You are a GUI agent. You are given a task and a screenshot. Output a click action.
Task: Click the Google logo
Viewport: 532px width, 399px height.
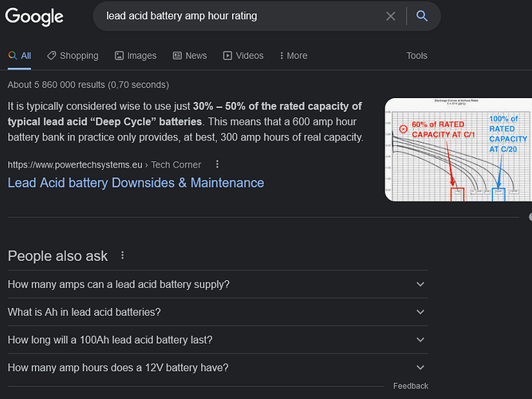click(x=34, y=17)
